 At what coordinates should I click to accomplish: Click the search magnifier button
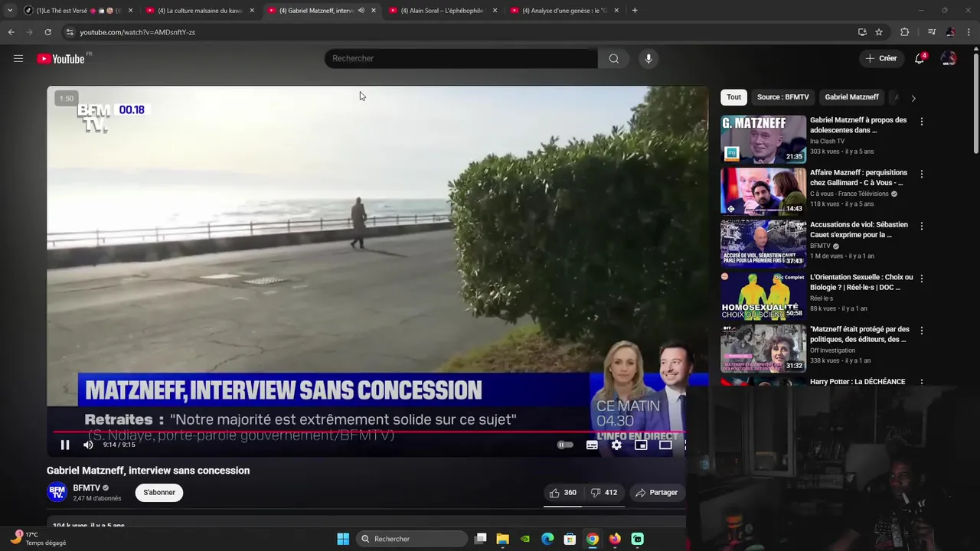[x=614, y=58]
